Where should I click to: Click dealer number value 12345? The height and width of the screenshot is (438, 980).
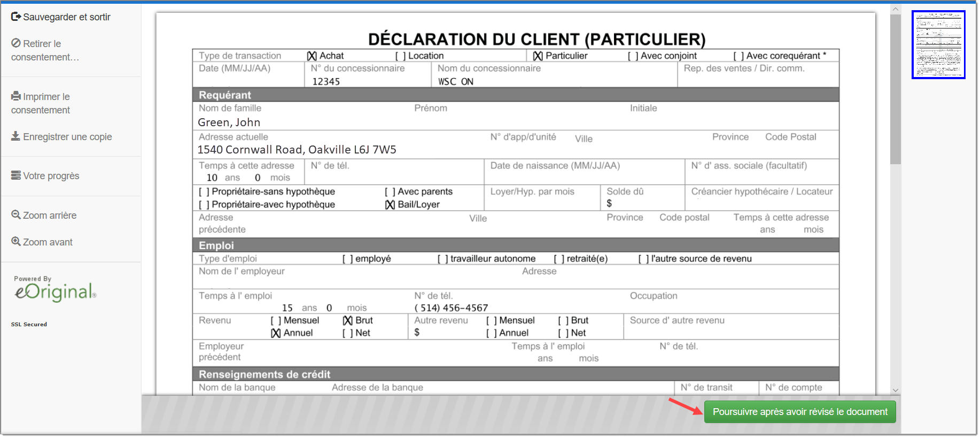coord(326,81)
